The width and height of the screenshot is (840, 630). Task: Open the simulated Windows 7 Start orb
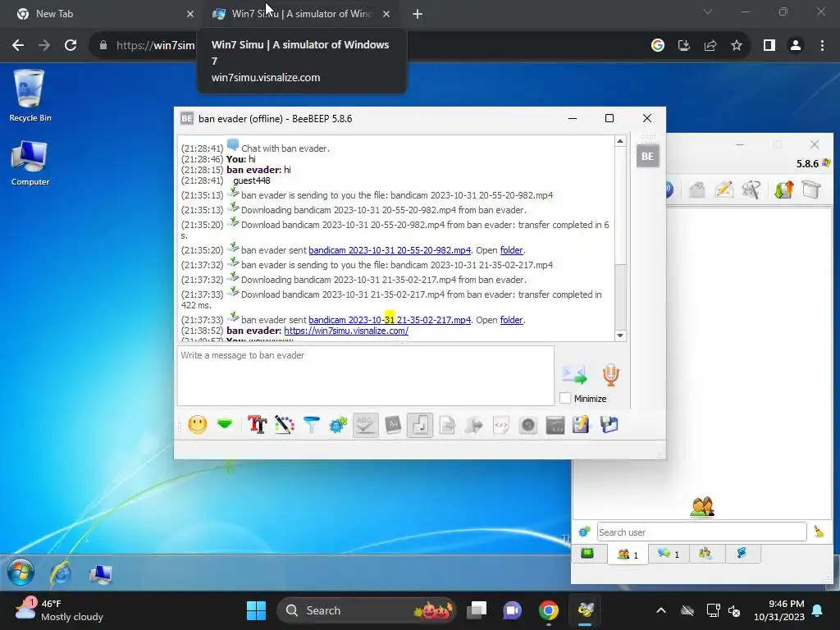[x=21, y=572]
